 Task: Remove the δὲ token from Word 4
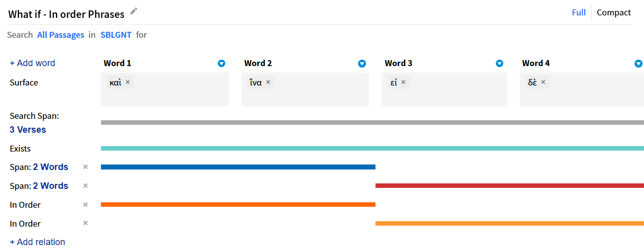pos(543,82)
